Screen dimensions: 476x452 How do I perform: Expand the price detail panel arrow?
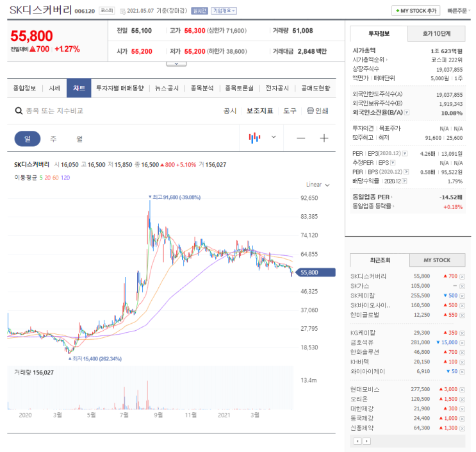pos(176,63)
